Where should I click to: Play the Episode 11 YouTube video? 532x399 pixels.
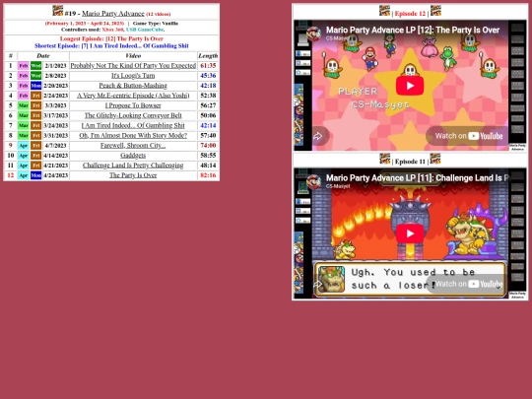point(410,233)
